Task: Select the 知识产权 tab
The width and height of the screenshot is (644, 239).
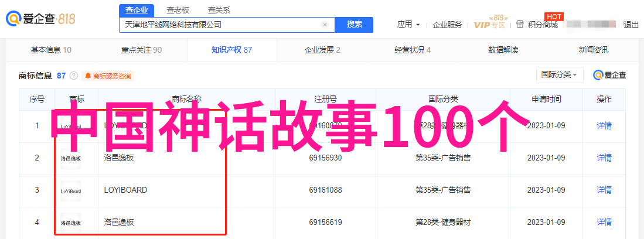Action: pos(231,50)
